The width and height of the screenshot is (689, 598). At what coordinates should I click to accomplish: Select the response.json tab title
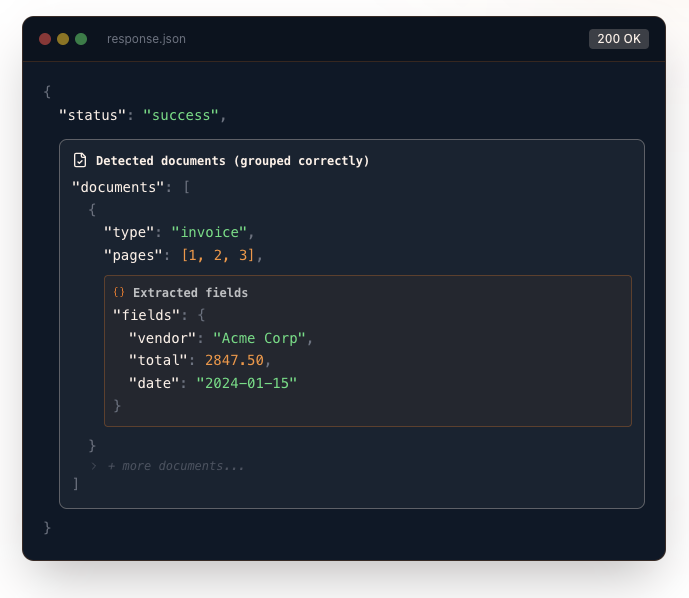(146, 39)
